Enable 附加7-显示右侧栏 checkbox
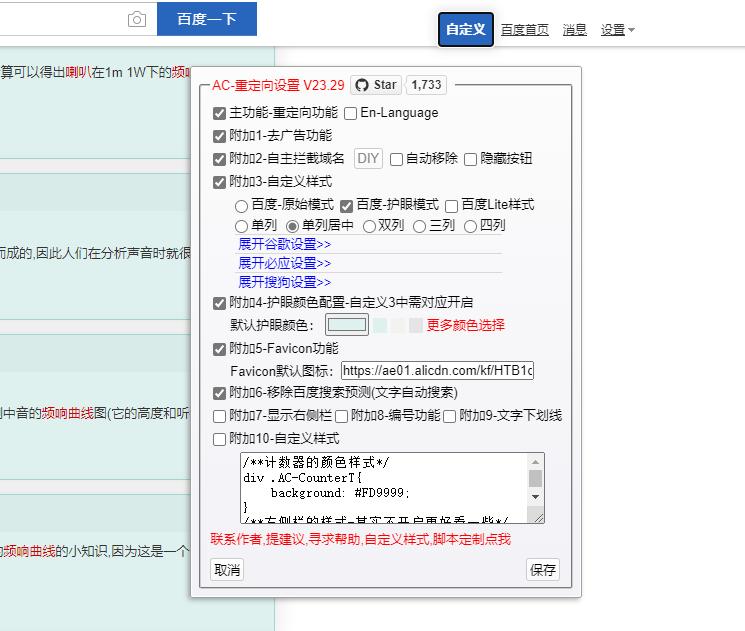Screen dimensions: 745x631 (x=219, y=416)
